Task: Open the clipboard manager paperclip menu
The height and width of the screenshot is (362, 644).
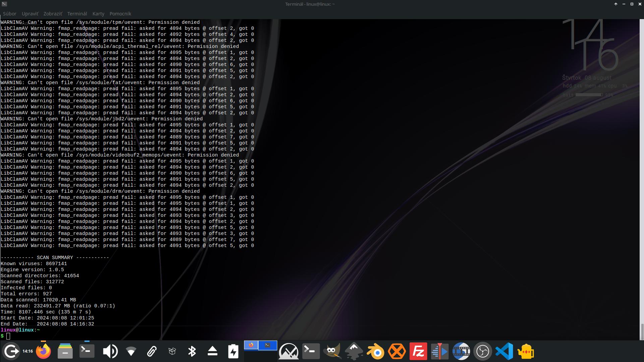Action: 152,351
